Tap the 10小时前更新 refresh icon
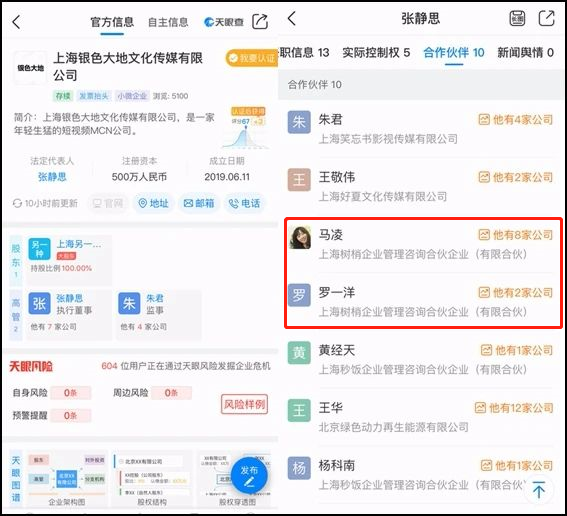Viewport: 567px width, 516px height. pos(17,204)
